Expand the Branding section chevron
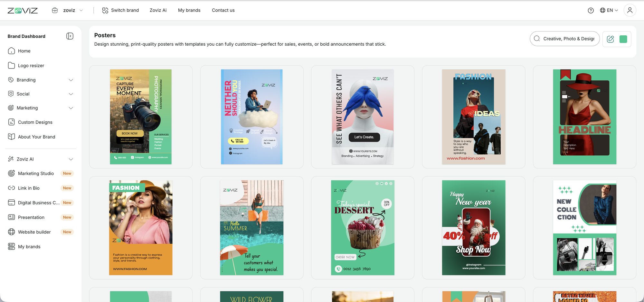644x302 pixels. (x=71, y=80)
